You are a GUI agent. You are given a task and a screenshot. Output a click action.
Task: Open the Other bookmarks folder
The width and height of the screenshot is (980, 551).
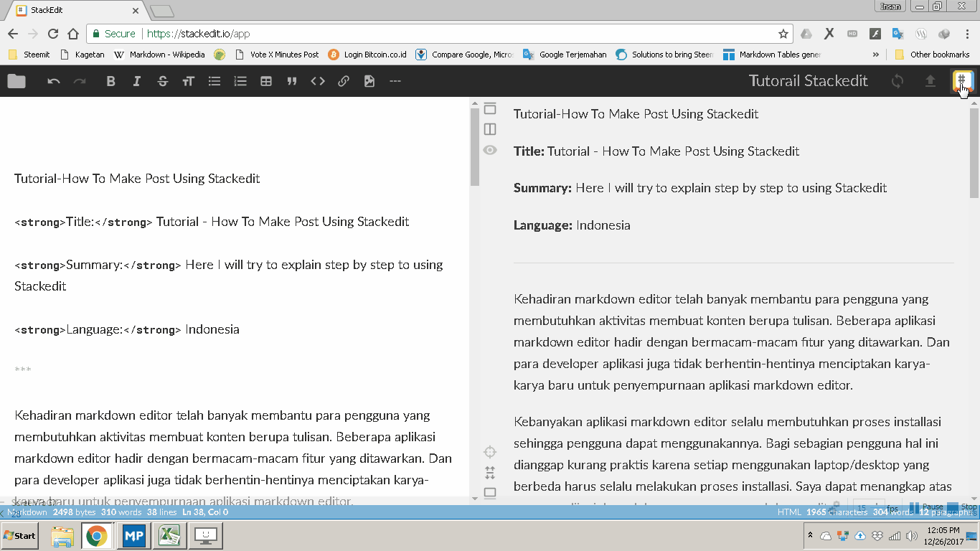(x=933, y=55)
